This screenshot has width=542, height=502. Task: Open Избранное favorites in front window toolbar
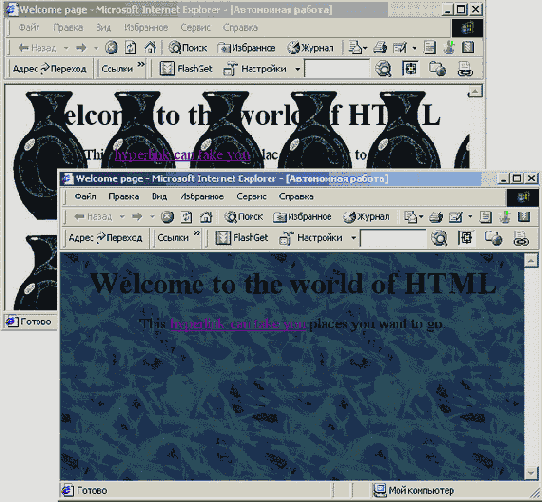click(302, 217)
